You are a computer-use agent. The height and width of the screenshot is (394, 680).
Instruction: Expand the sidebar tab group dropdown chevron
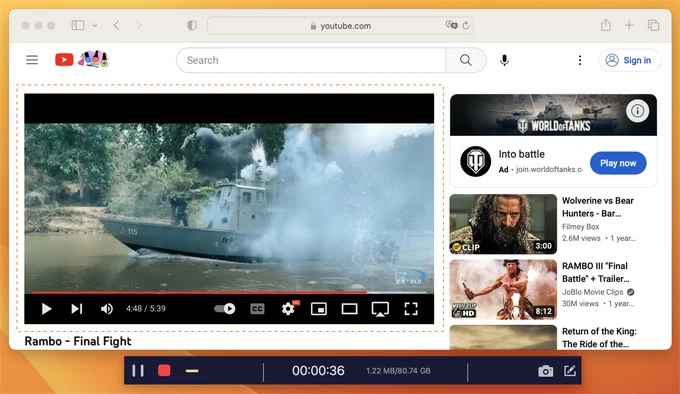pyautogui.click(x=95, y=26)
